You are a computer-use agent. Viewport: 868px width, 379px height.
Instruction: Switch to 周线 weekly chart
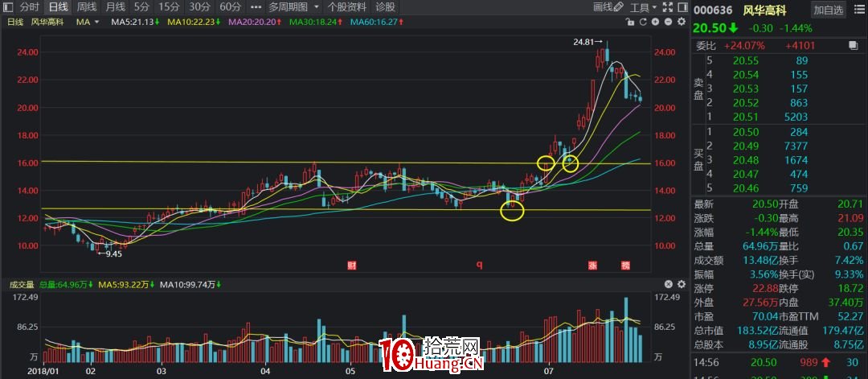tap(87, 7)
